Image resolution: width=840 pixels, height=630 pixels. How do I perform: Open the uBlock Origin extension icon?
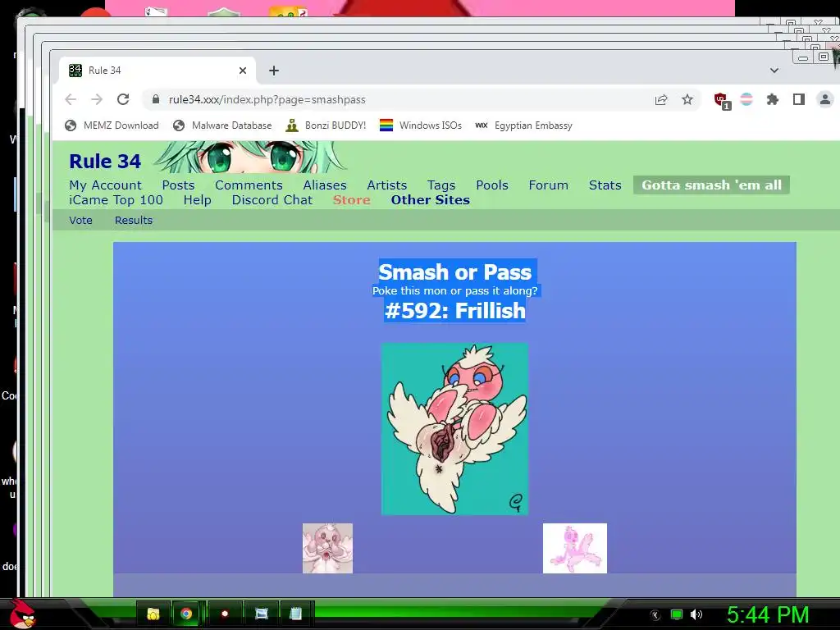[x=722, y=101]
